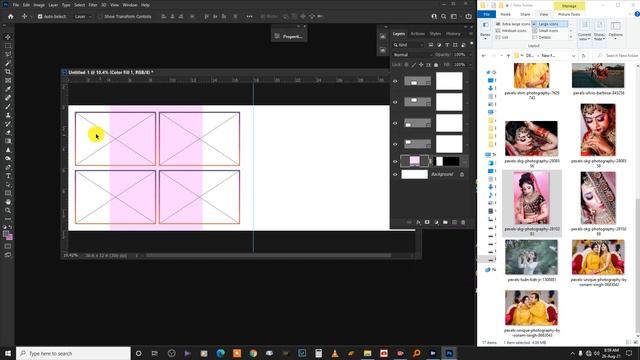Select the Hand tool
The image size is (640, 360).
pyautogui.click(x=8, y=202)
